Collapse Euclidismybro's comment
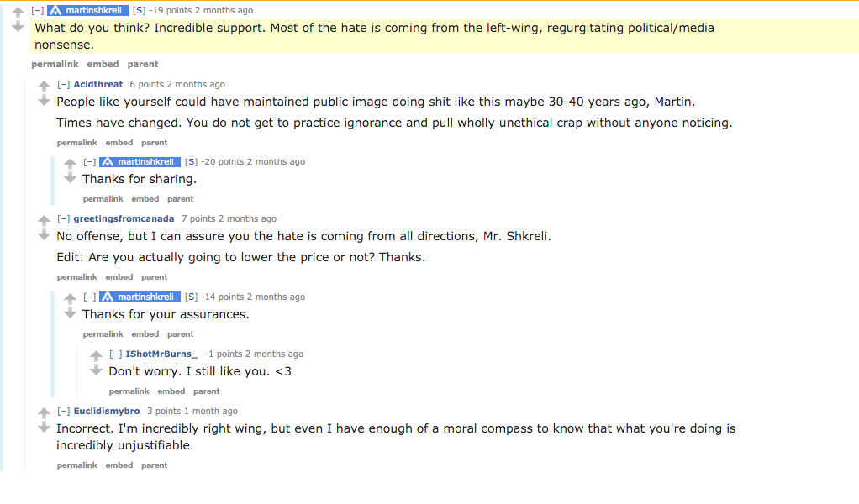859x504 pixels. 64,411
